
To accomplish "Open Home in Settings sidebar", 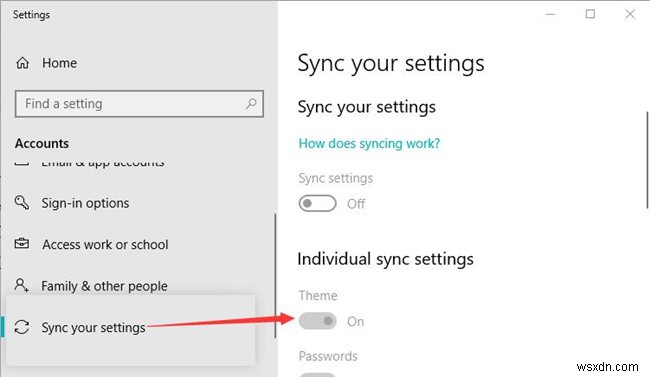I will pos(59,63).
